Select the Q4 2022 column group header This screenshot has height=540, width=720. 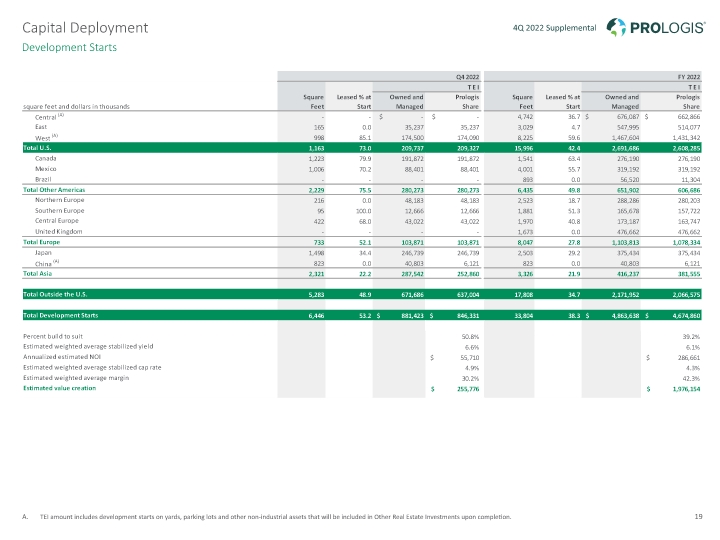tap(467, 76)
